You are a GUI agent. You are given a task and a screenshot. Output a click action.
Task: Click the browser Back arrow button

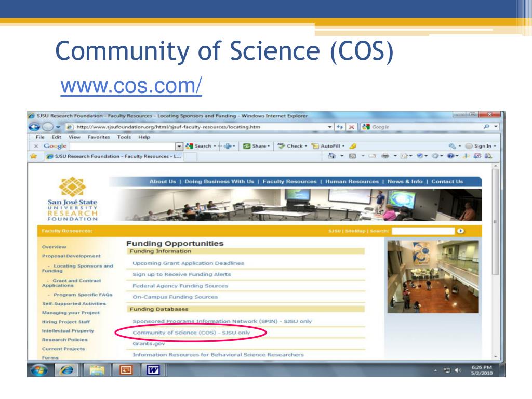coord(34,127)
